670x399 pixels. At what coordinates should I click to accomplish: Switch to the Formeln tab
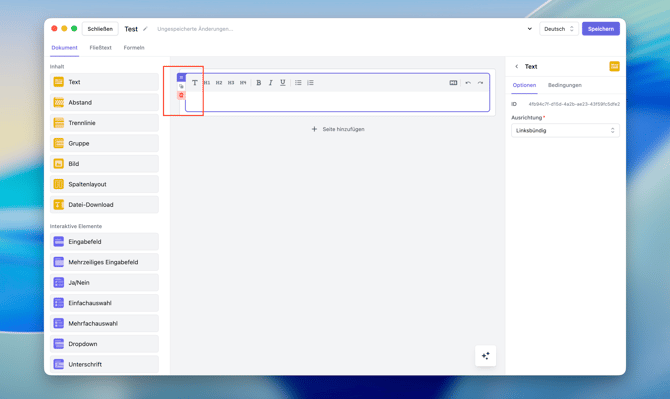(x=134, y=48)
